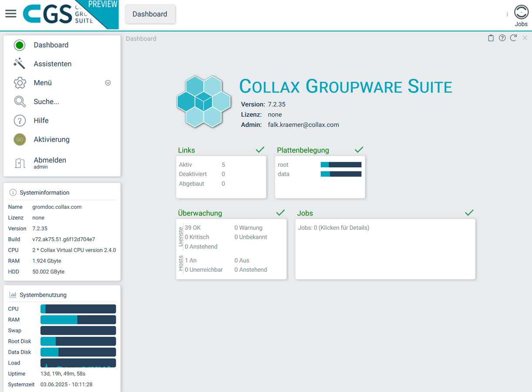Expand the Menü chevron
The width and height of the screenshot is (532, 392).
pyautogui.click(x=108, y=83)
